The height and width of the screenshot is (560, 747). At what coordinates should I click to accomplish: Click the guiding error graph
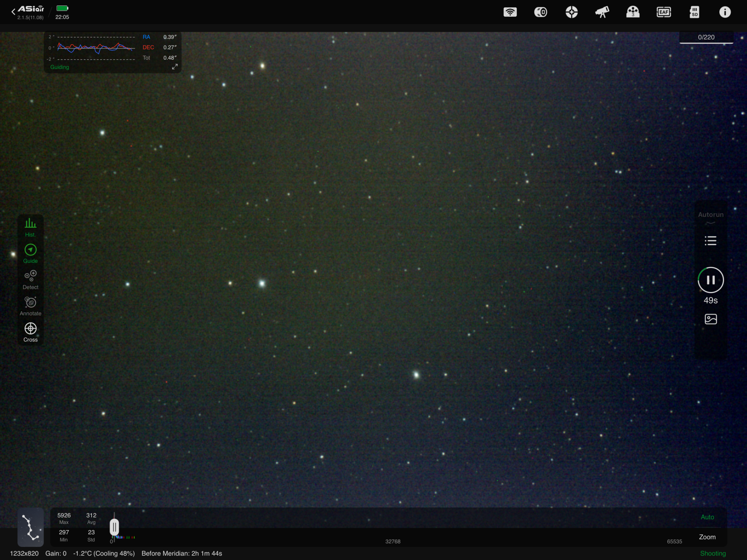point(96,48)
